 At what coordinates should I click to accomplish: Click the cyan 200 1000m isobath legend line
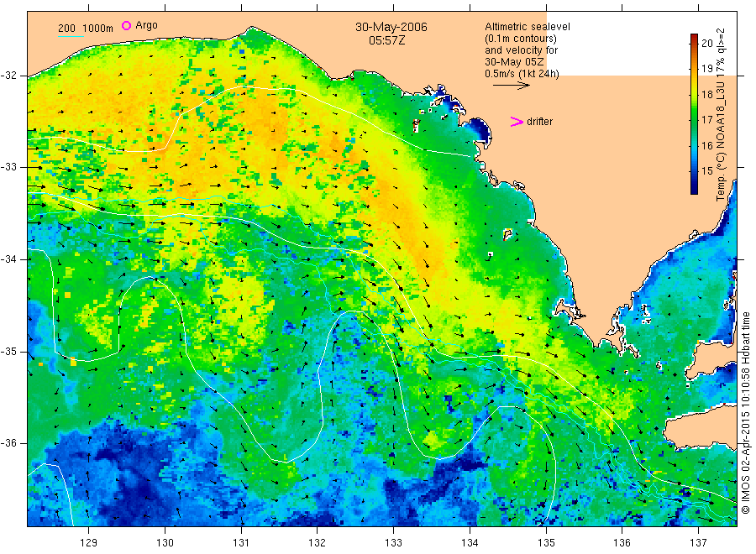[x=71, y=36]
